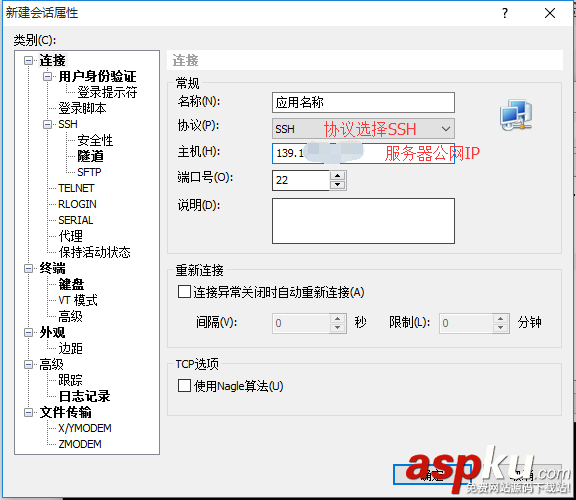576x500 pixels.
Task: Click the 名称 name input field
Action: coord(363,102)
